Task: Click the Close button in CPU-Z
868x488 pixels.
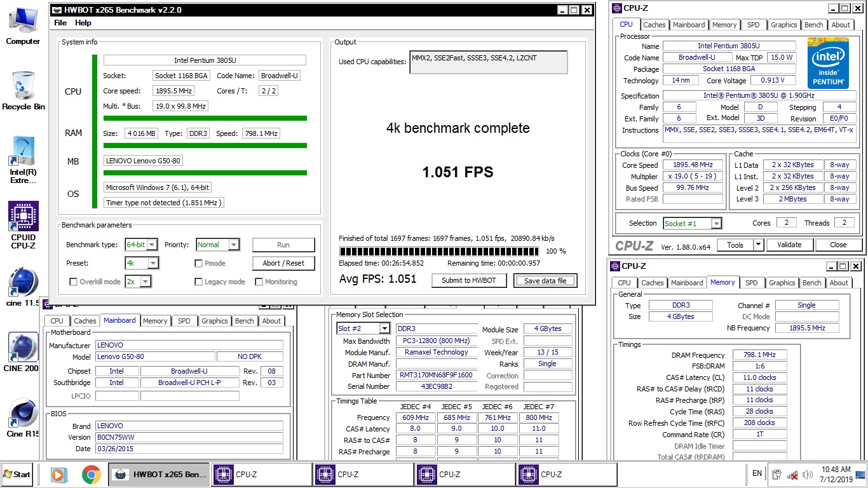Action: 838,245
